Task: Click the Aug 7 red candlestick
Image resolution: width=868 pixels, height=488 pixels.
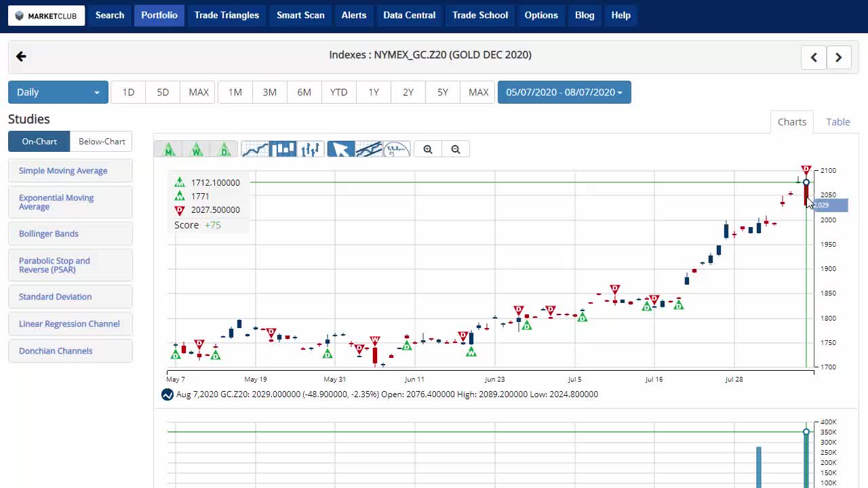Action: point(806,195)
